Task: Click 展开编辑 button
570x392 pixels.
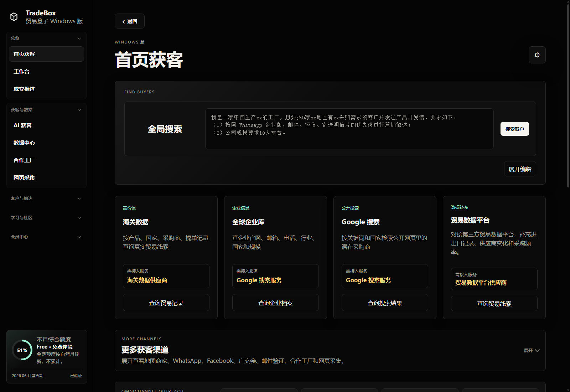Action: point(520,169)
